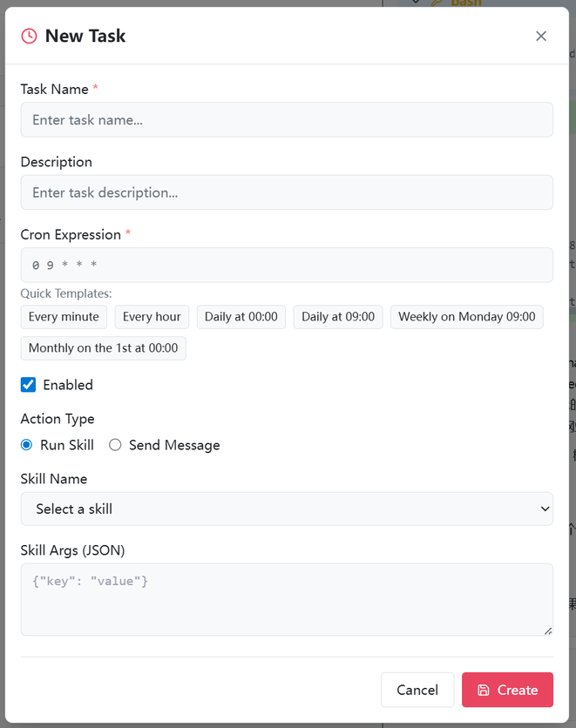This screenshot has width=576, height=728.
Task: Apply the Every minute cron template
Action: 64,316
